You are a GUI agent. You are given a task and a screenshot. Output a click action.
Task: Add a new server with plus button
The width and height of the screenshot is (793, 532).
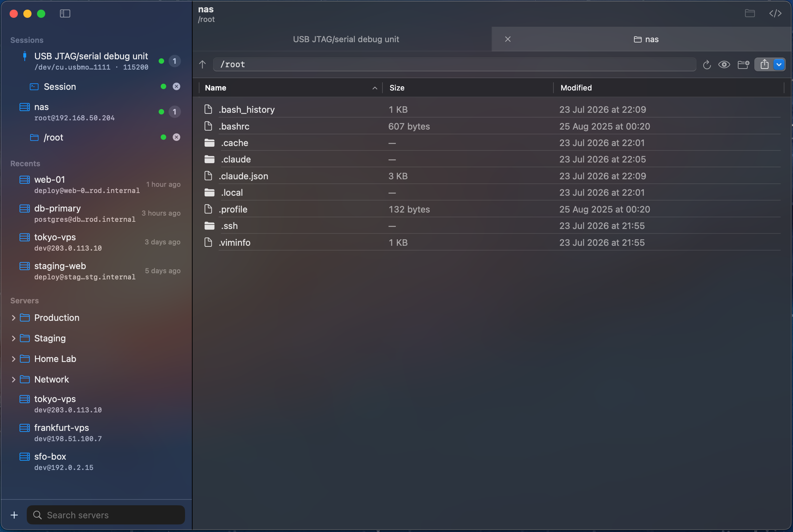[14, 515]
